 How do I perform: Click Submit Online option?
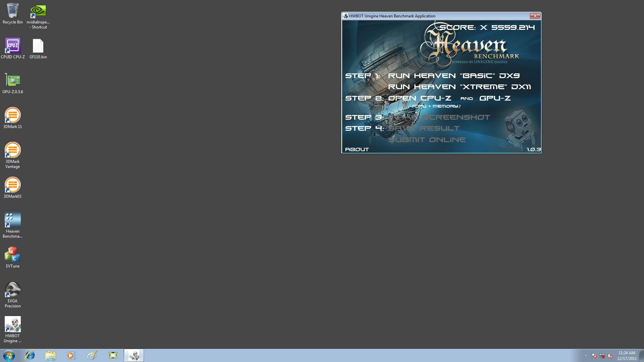click(427, 140)
